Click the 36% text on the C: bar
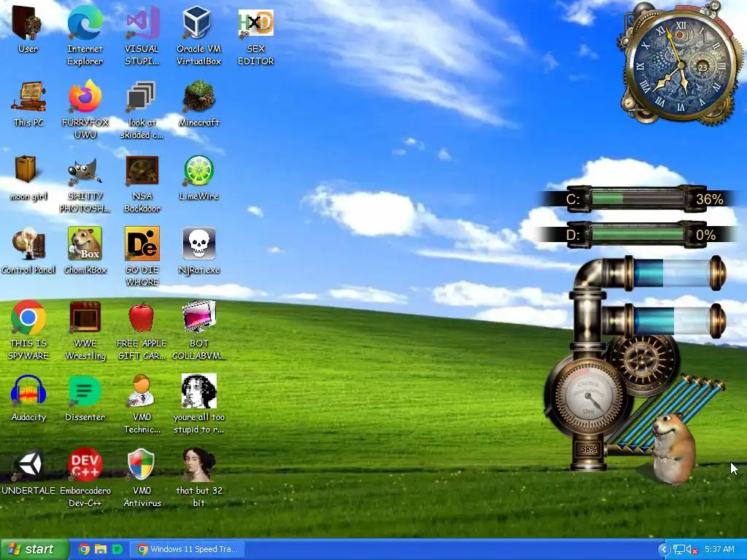 709,199
